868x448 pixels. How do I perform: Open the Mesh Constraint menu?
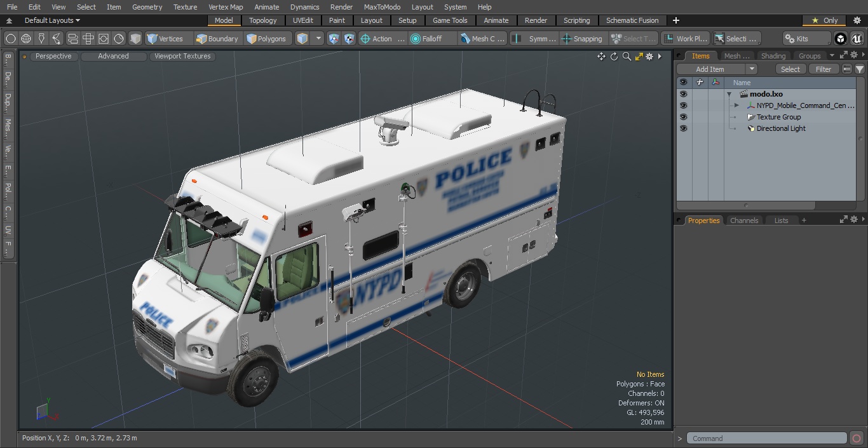pos(482,39)
